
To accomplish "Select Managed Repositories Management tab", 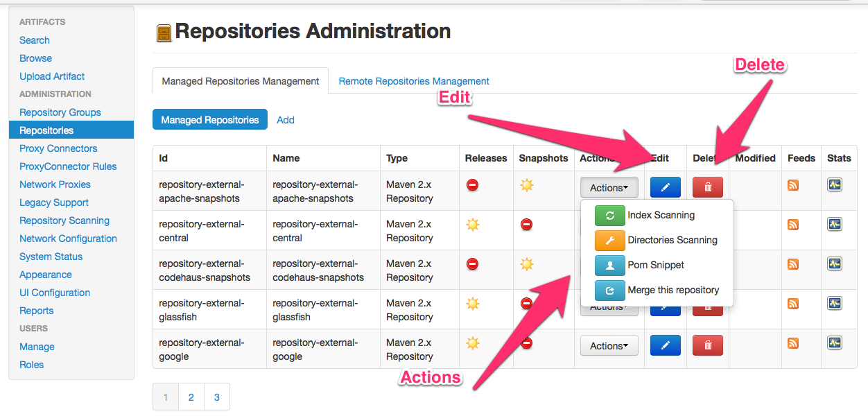I will pyautogui.click(x=241, y=81).
